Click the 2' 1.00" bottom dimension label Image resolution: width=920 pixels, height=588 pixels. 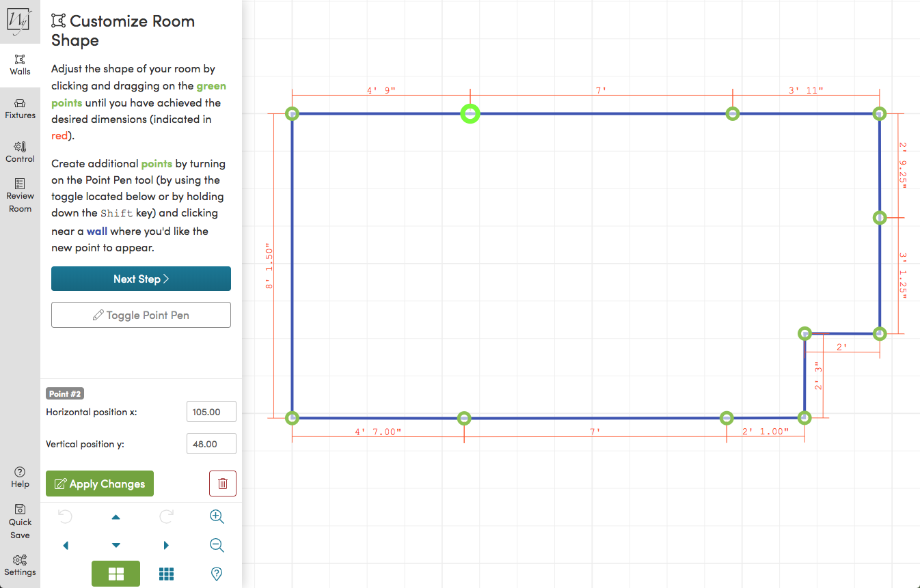766,432
